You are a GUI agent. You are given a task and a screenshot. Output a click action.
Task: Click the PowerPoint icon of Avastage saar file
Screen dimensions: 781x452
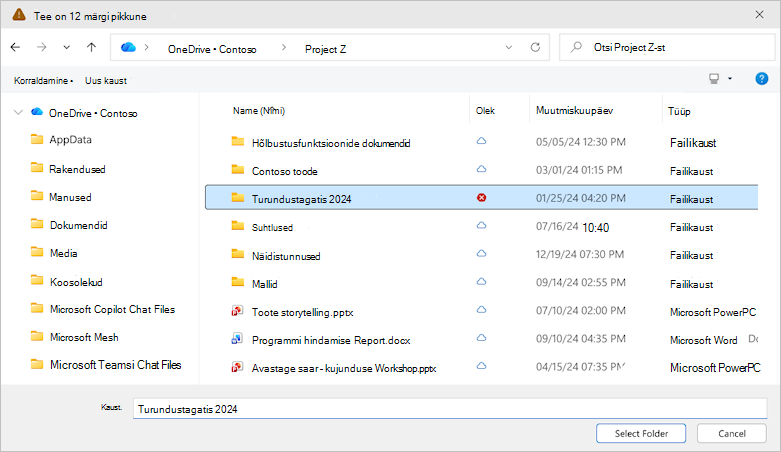pos(237,367)
